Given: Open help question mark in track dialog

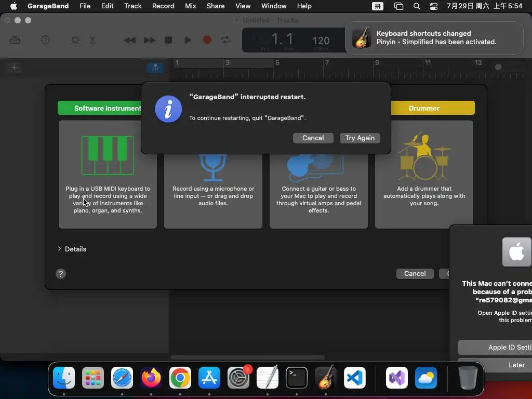Looking at the screenshot, I should [61, 274].
